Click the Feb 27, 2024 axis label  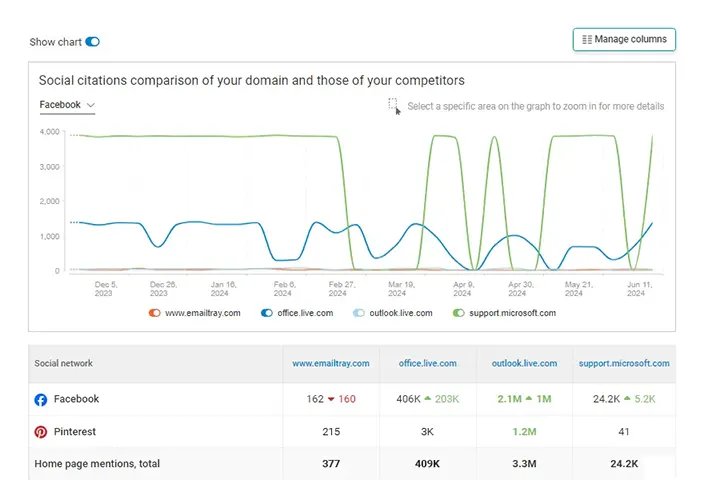[341, 289]
